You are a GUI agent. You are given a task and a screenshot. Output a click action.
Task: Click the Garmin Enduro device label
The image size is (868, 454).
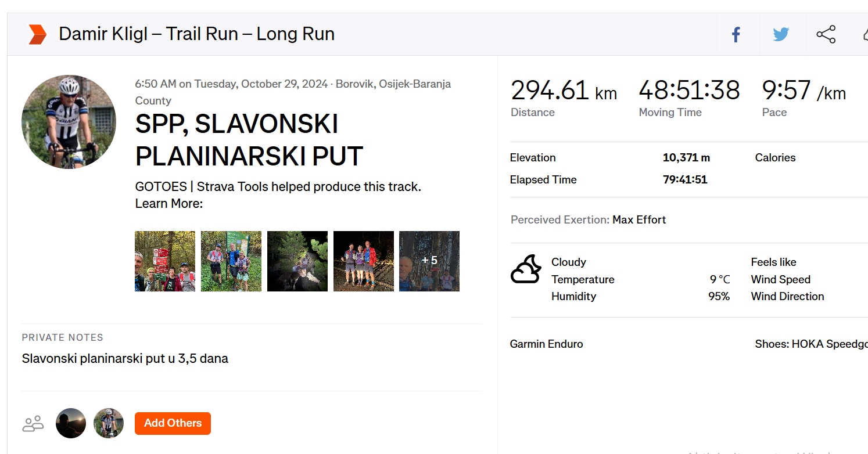click(546, 344)
